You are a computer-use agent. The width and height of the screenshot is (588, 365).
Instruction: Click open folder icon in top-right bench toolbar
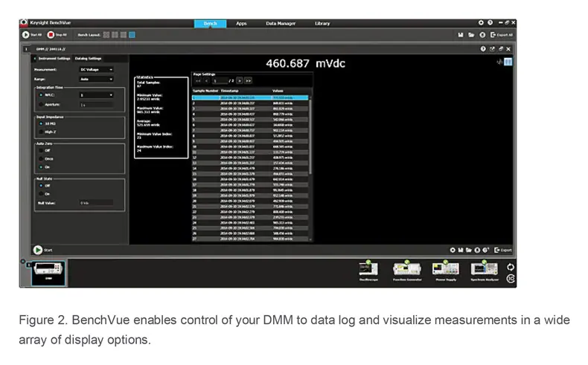(x=471, y=35)
